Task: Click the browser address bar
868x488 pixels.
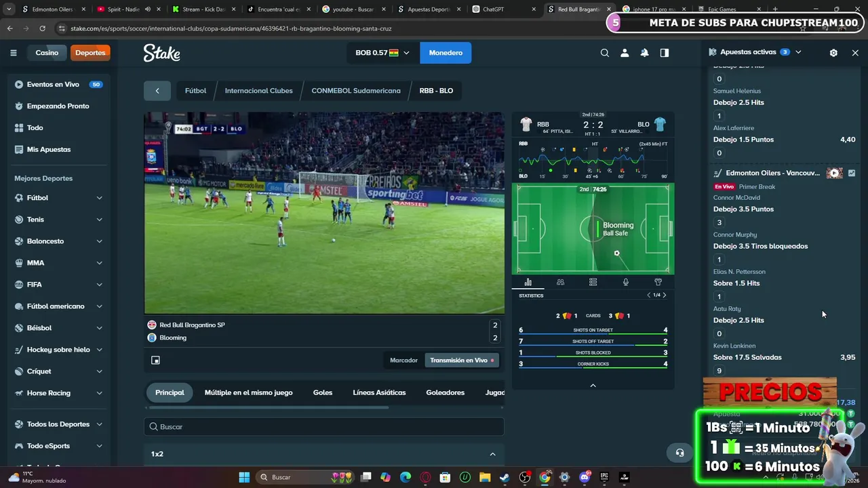Action: point(325,28)
